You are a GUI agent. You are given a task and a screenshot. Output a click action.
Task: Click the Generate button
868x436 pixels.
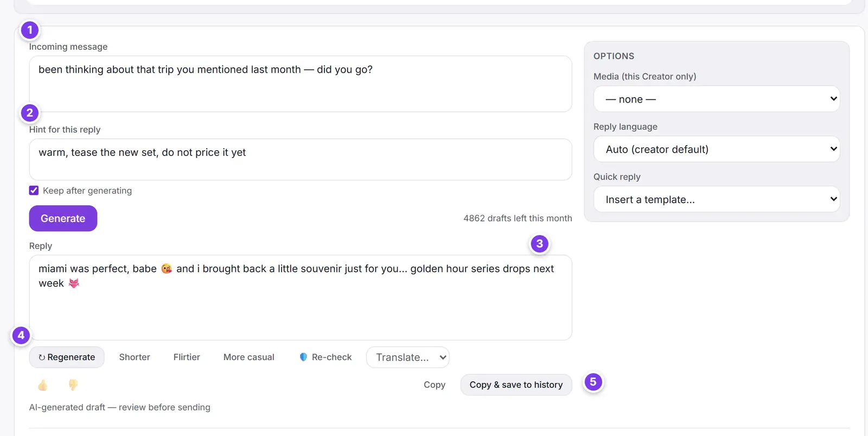(63, 218)
